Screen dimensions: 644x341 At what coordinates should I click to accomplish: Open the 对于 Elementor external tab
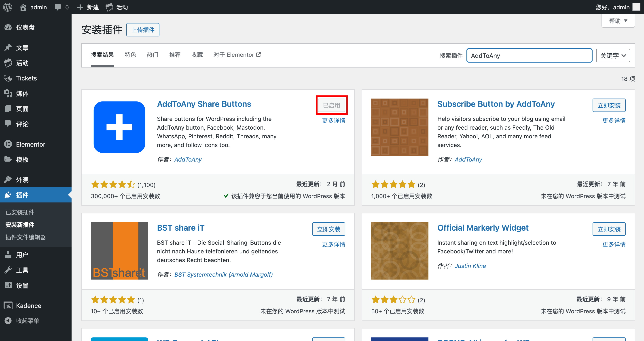point(237,55)
